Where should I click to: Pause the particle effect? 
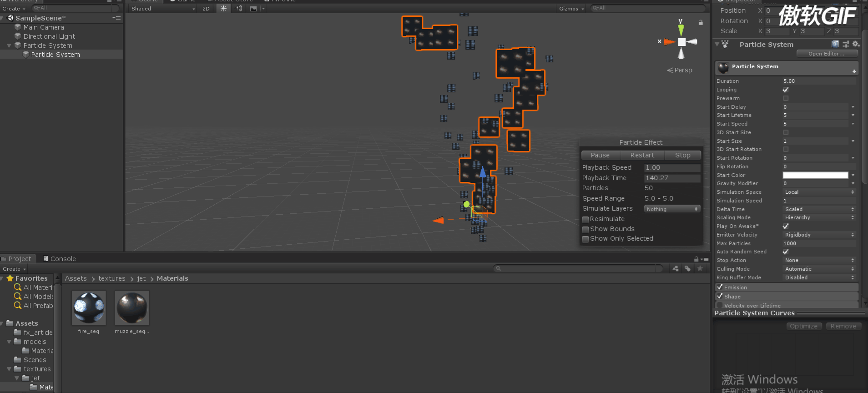pyautogui.click(x=600, y=155)
